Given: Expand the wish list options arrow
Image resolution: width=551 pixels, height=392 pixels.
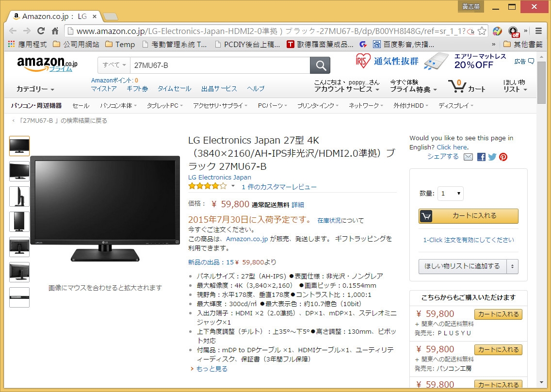Looking at the screenshot, I should 512,266.
